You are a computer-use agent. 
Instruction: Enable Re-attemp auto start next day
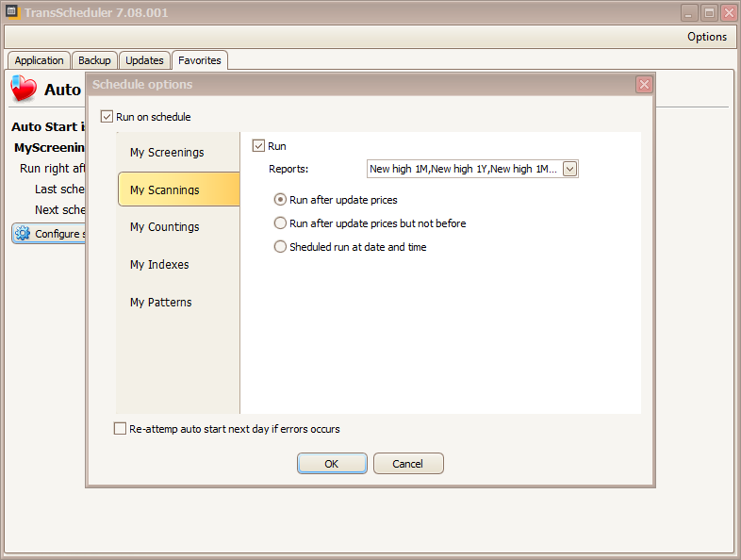pyautogui.click(x=120, y=429)
